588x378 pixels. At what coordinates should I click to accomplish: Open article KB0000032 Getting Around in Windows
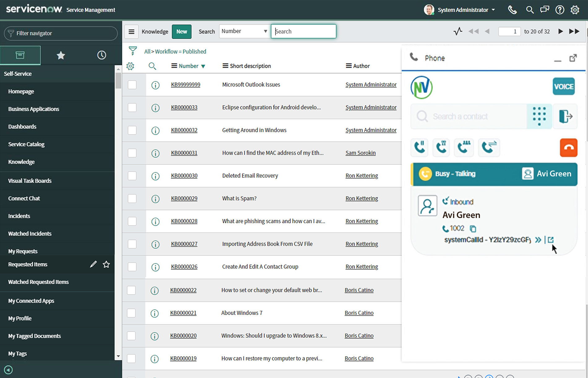tap(184, 130)
